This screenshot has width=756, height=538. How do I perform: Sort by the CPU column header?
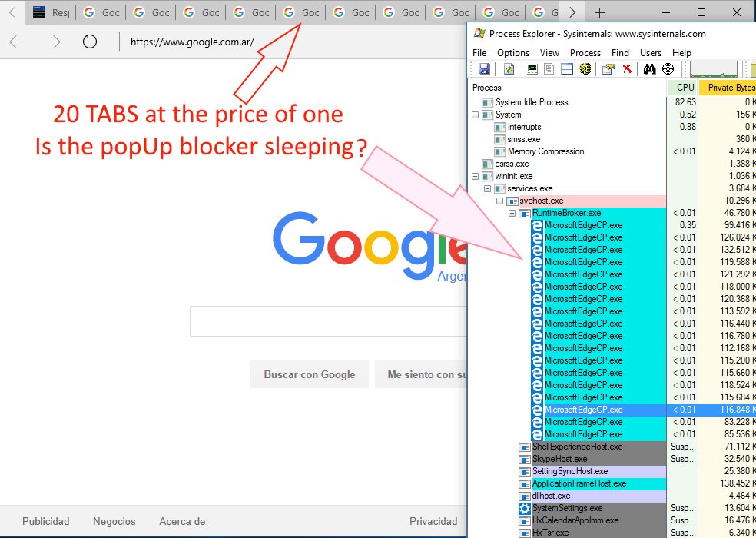click(683, 88)
